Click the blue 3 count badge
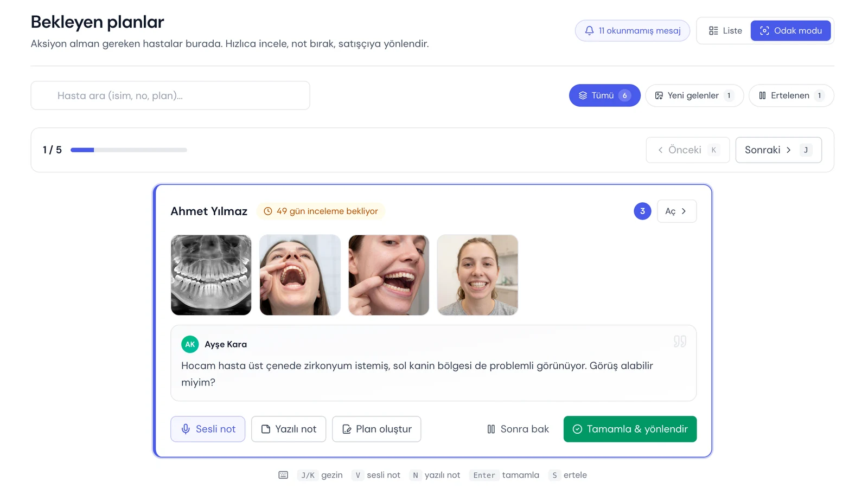The width and height of the screenshot is (868, 495). 642,211
